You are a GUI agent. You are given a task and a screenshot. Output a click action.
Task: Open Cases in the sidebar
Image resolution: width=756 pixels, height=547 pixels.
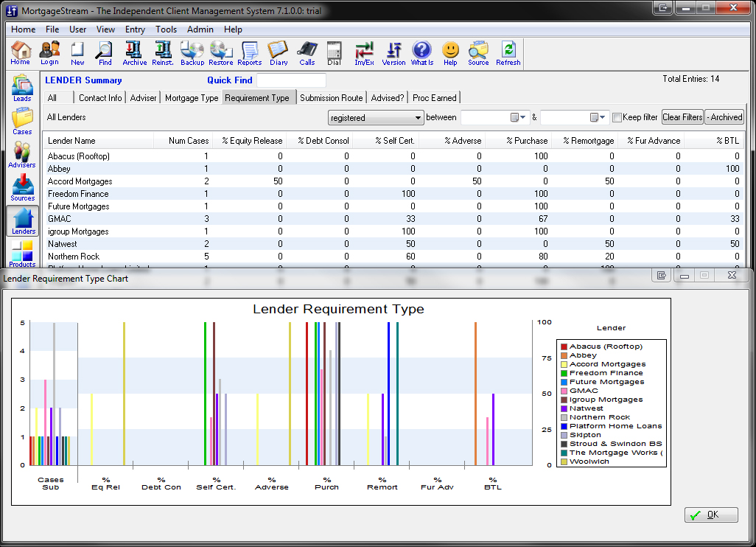coord(22,122)
